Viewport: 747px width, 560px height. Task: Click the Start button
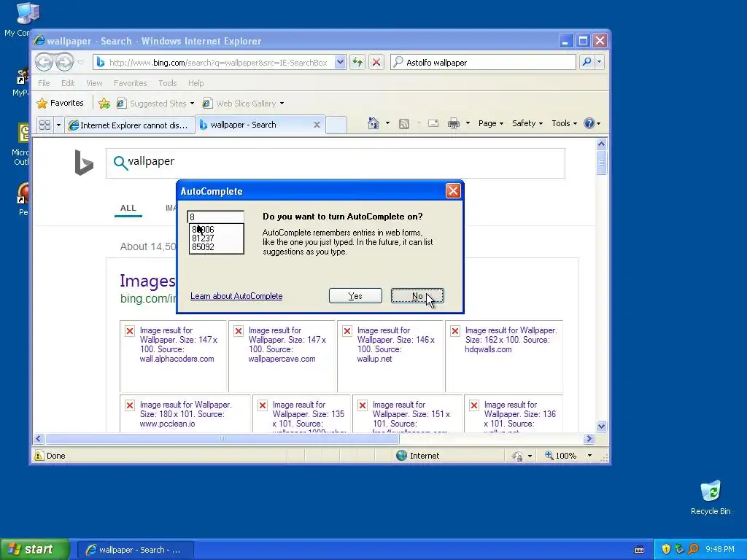[x=35, y=549]
